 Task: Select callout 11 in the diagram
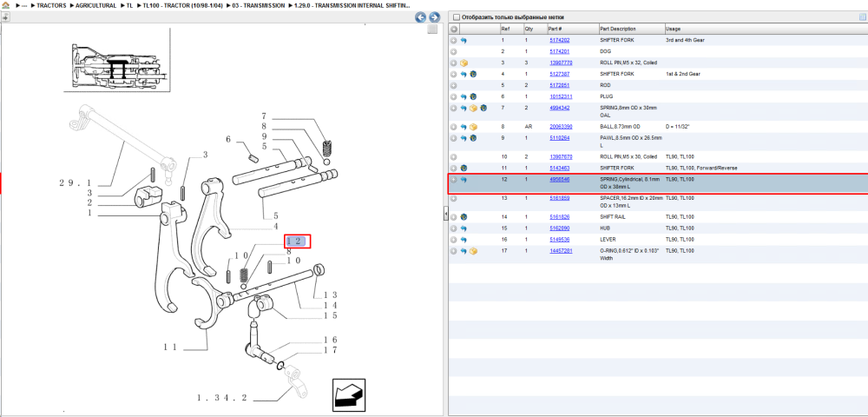(x=169, y=347)
